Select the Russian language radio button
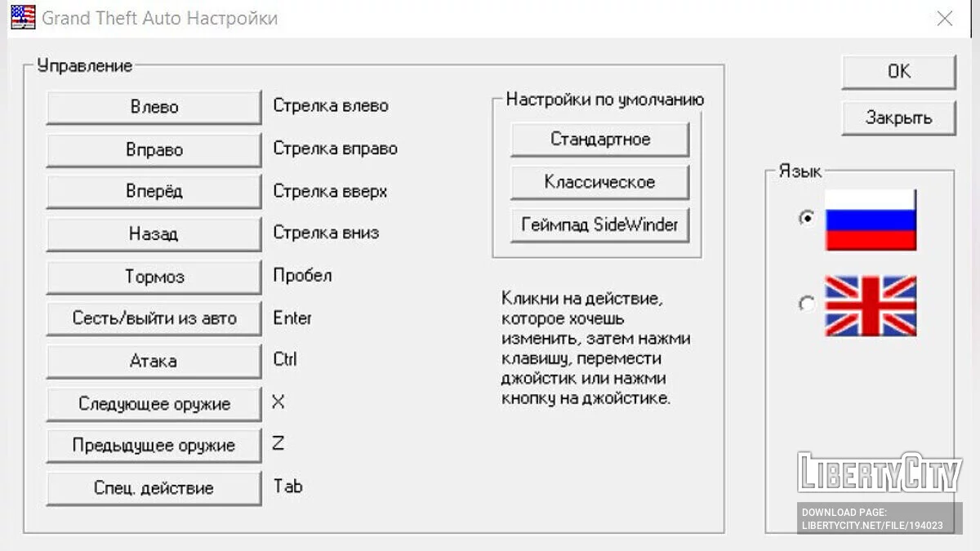980x551 pixels. [807, 218]
